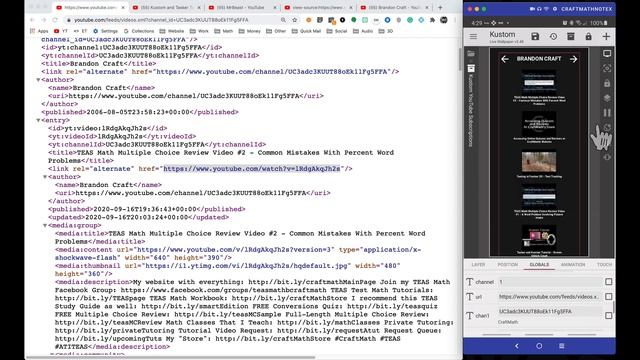The image size is (640, 360).
Task: Tap the Android home circle button
Action: [539, 346]
